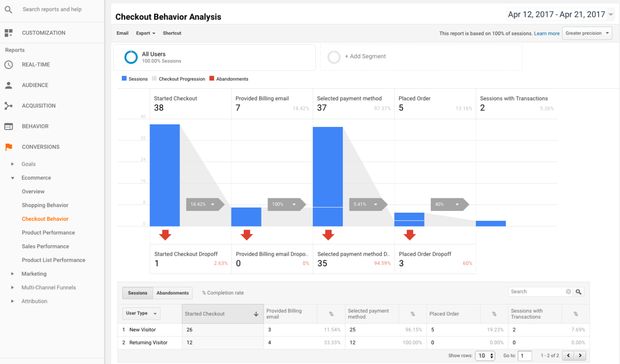The image size is (620, 364).
Task: Click the Go to page input field
Action: [x=526, y=355]
